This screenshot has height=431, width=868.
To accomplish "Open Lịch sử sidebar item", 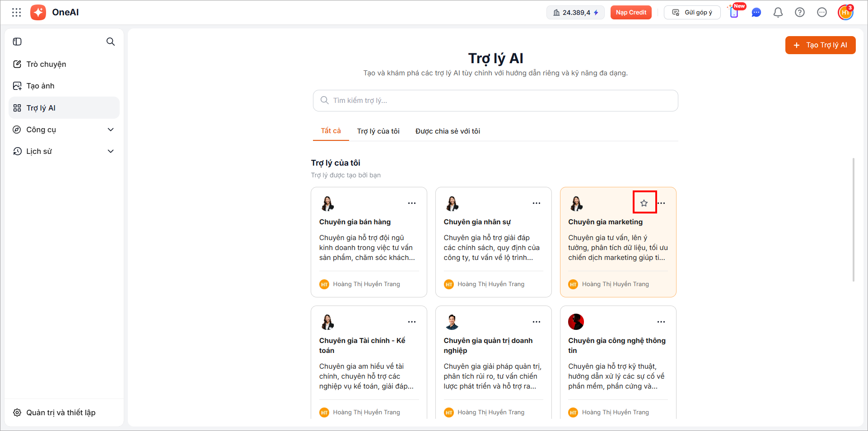I will [64, 151].
